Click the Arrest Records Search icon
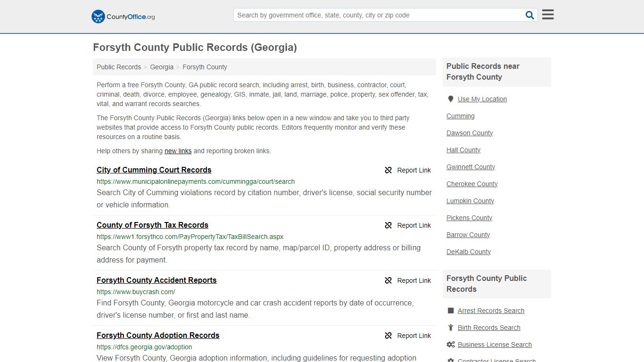Viewport: 644px width, 362px height. [x=451, y=311]
